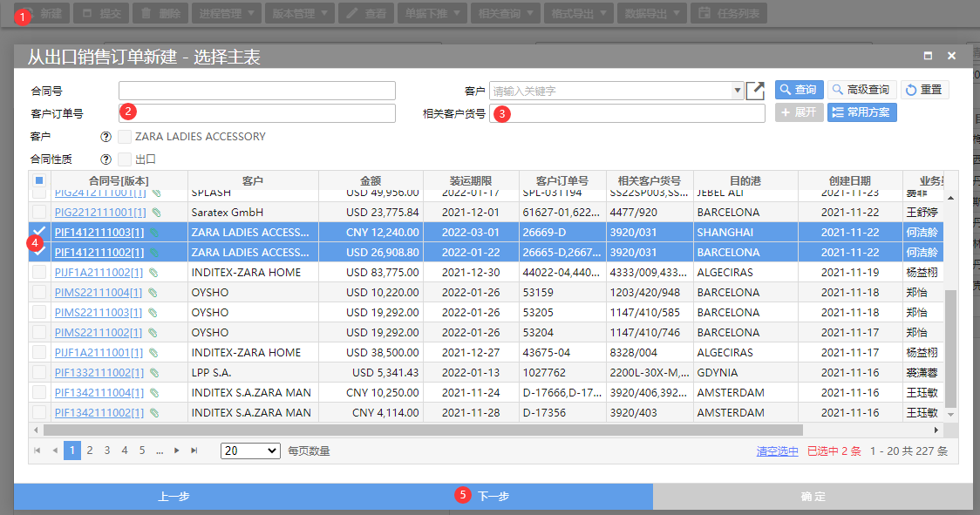Go to the last page of results
This screenshot has width=980, height=515.
click(194, 451)
